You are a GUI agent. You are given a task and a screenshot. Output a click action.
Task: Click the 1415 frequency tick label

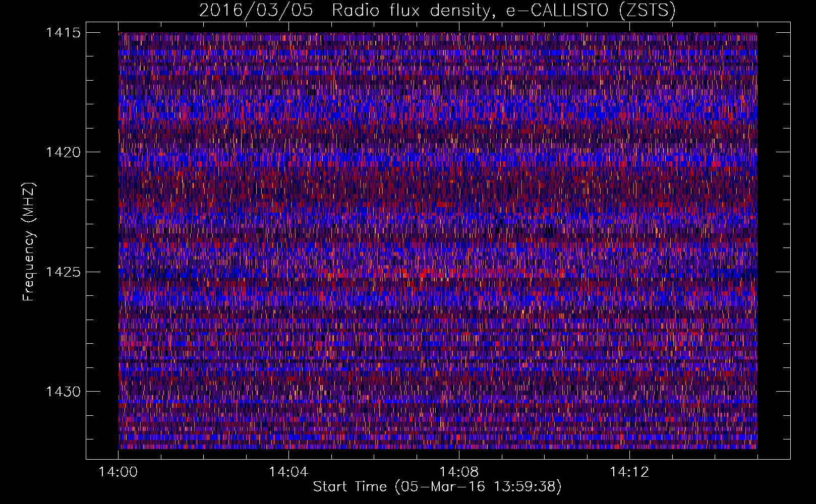tap(63, 33)
